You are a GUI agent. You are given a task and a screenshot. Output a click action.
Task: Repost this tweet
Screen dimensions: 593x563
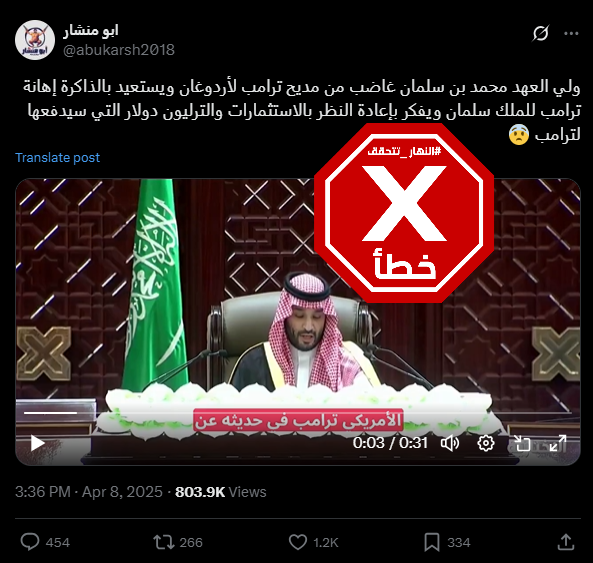click(x=163, y=542)
